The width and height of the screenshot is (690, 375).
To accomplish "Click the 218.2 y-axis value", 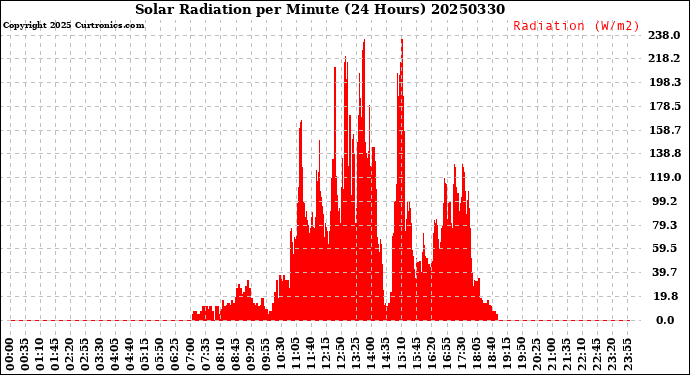I will 664,59.
